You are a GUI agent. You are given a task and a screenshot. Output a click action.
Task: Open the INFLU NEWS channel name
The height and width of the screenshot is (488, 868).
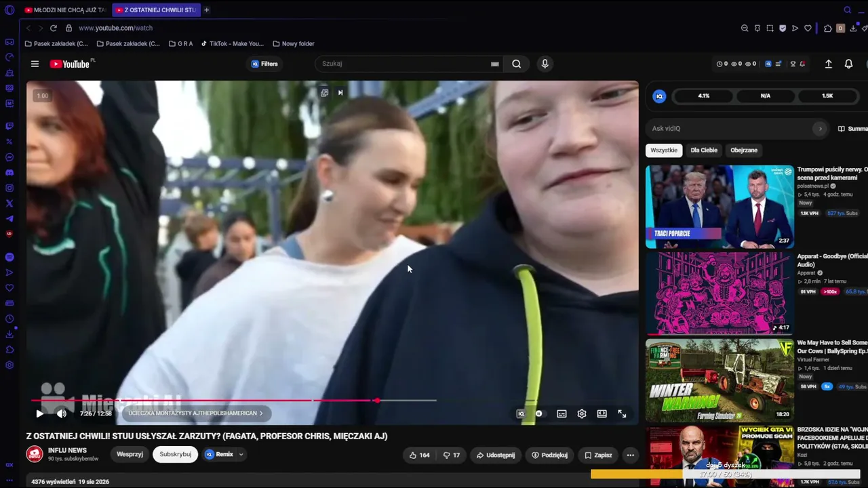(67, 450)
